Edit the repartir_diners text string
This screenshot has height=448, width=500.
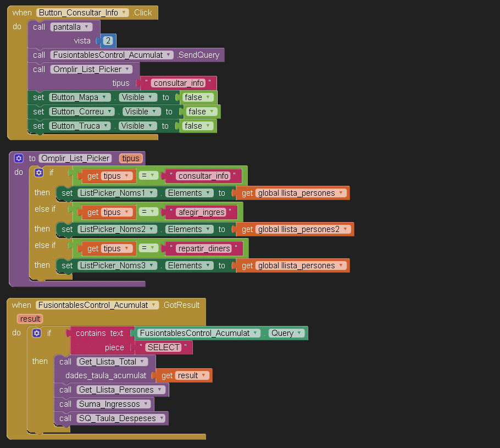click(x=204, y=248)
